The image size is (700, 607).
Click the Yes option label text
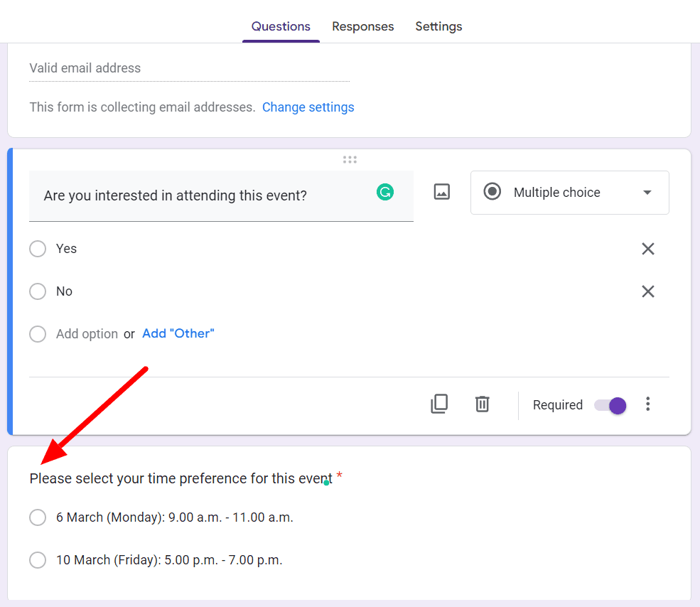coord(66,249)
